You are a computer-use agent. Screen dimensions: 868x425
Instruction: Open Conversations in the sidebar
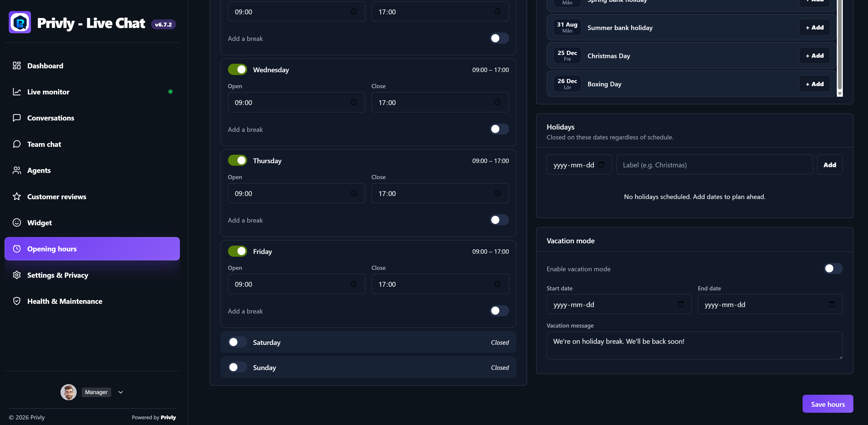[x=92, y=118]
